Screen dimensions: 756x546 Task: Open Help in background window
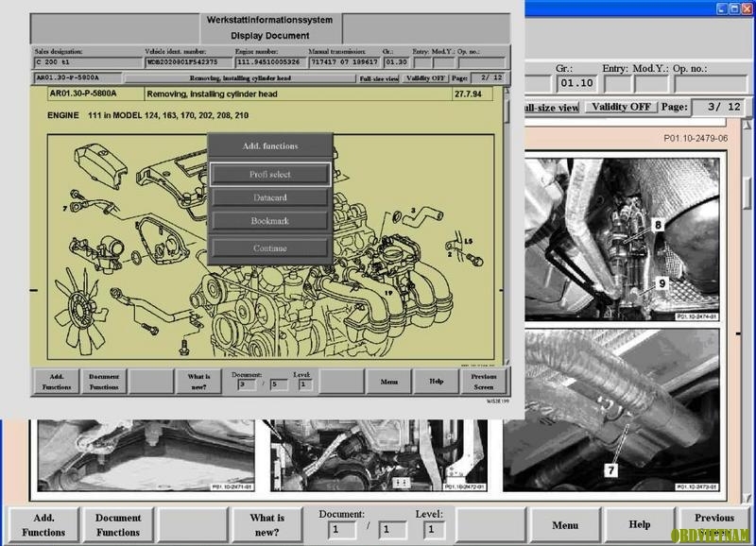(640, 525)
